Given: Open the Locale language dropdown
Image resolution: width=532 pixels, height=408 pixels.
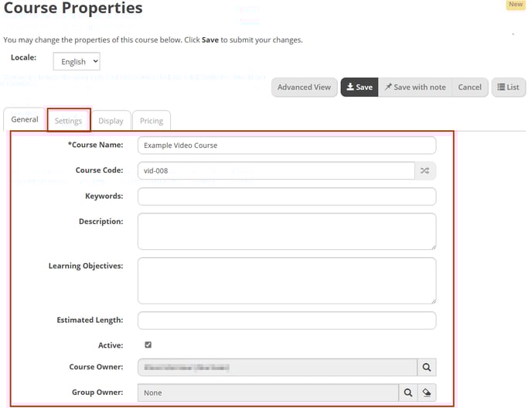Looking at the screenshot, I should [x=77, y=61].
